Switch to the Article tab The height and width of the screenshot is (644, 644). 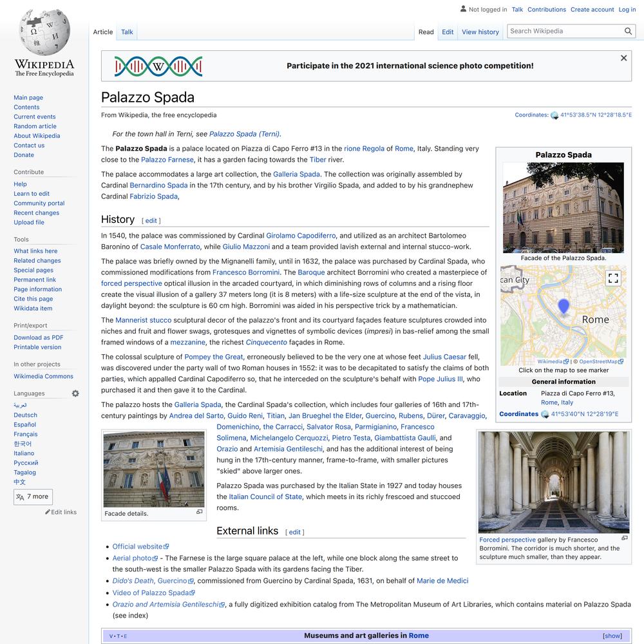(x=102, y=32)
